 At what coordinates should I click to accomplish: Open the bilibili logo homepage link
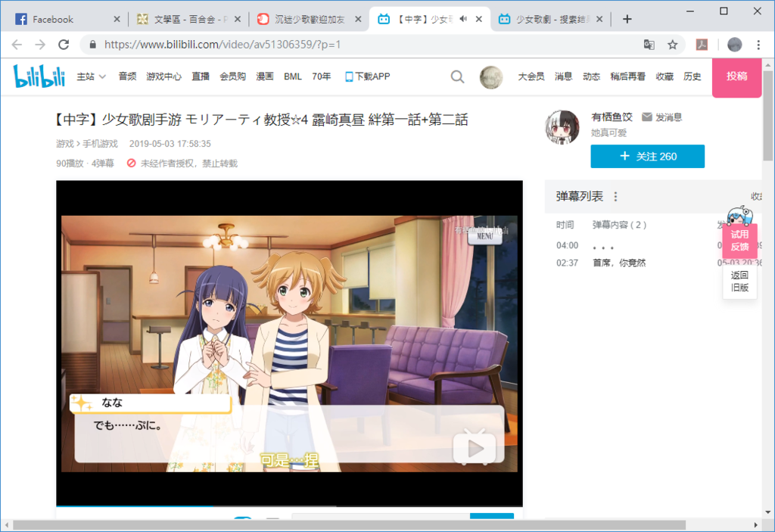(x=39, y=76)
